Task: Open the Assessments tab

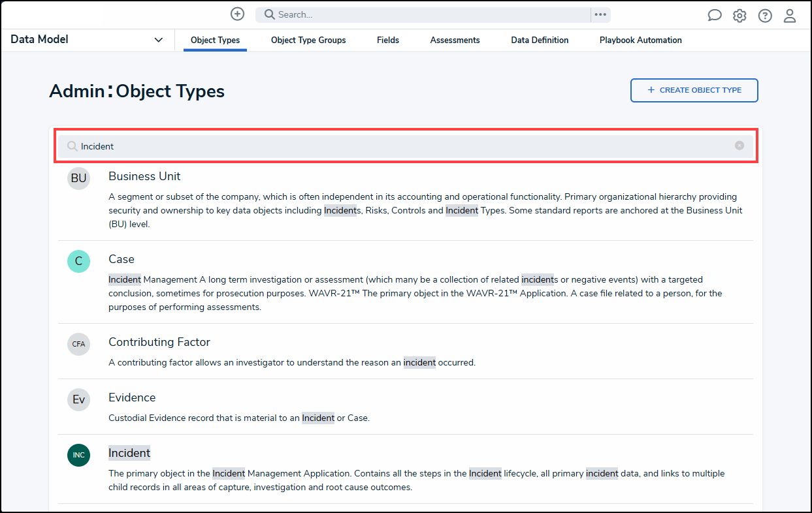Action: (x=455, y=40)
